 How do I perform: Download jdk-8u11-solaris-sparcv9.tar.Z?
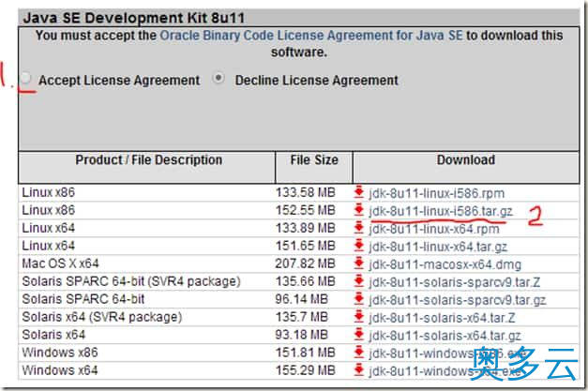[x=455, y=282]
